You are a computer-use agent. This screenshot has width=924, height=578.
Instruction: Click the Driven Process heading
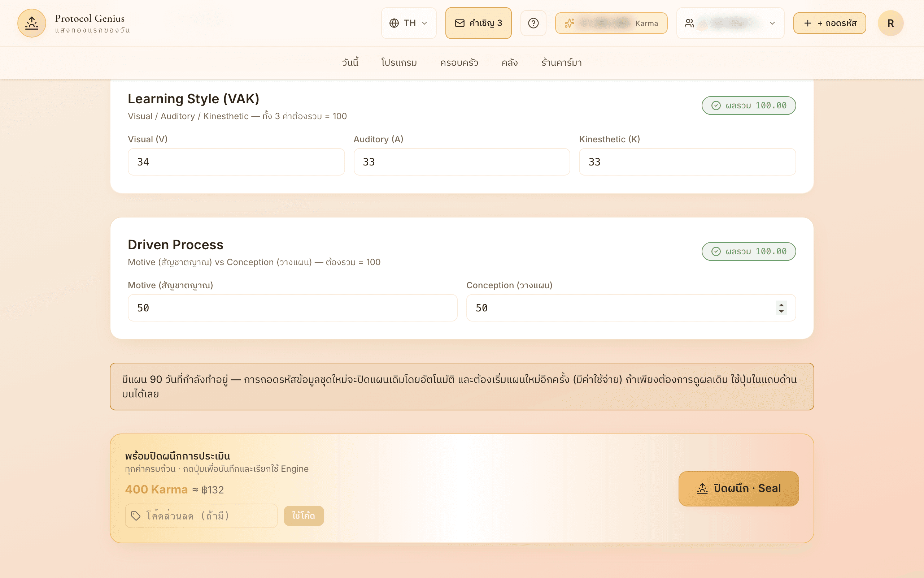[x=175, y=245]
